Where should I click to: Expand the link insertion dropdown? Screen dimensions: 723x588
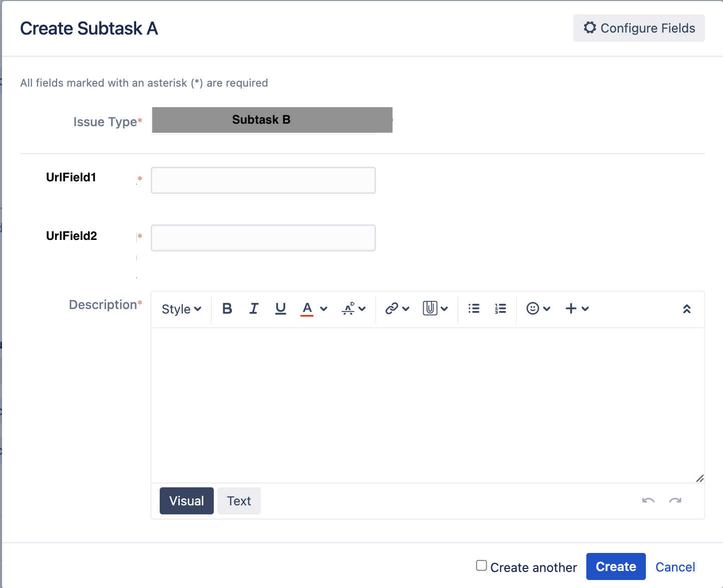[398, 309]
